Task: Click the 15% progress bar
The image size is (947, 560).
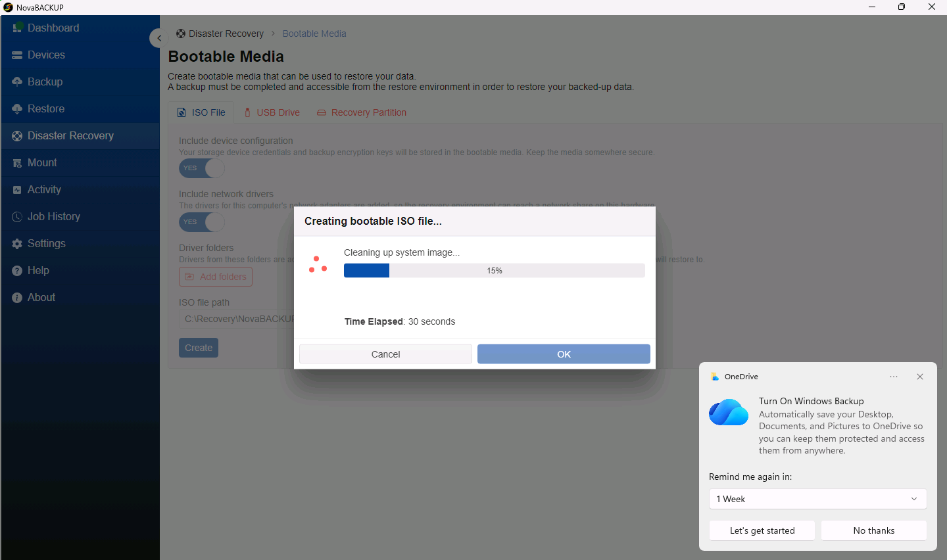Action: pyautogui.click(x=495, y=271)
